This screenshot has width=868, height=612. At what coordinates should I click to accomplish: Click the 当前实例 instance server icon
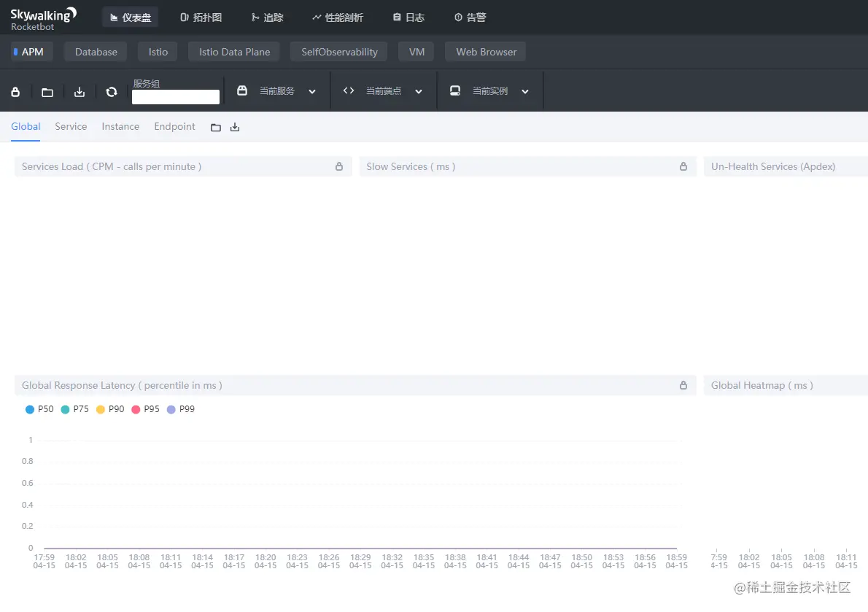pos(455,90)
